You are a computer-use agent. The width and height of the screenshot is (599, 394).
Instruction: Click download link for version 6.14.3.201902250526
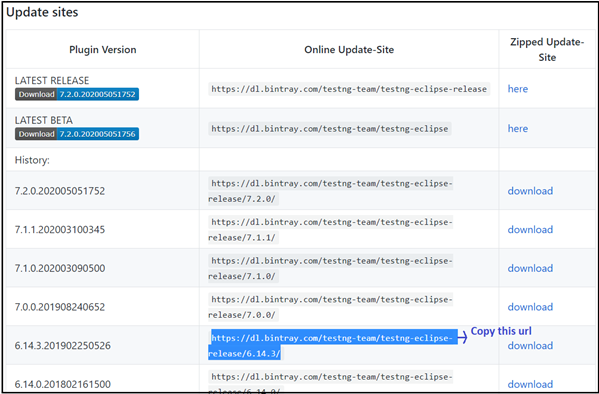[530, 345]
